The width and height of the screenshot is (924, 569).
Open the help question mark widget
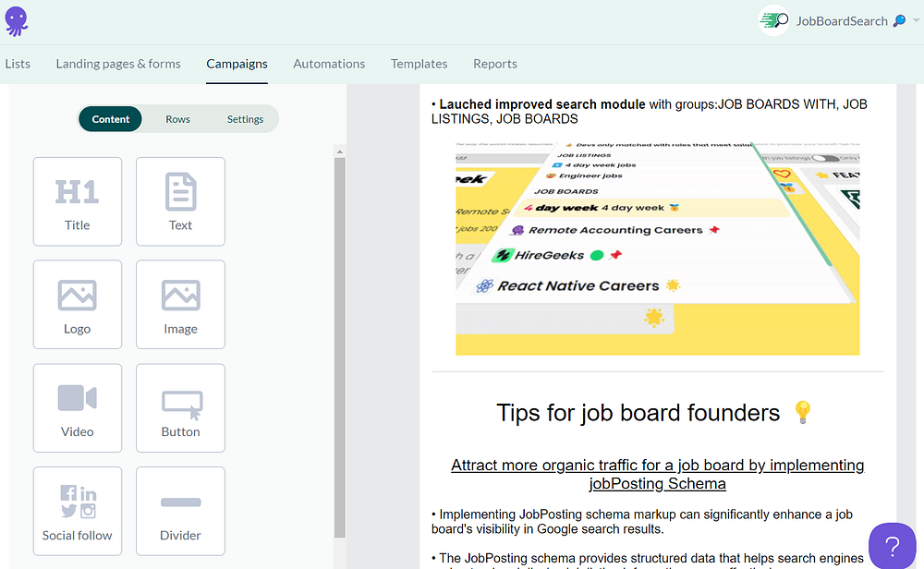pyautogui.click(x=893, y=546)
